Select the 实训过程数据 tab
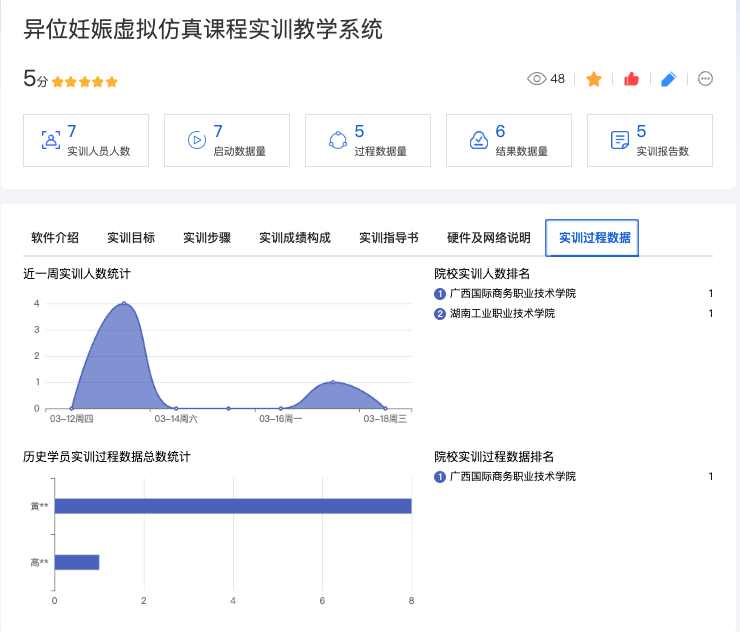The width and height of the screenshot is (740, 632). pyautogui.click(x=594, y=238)
